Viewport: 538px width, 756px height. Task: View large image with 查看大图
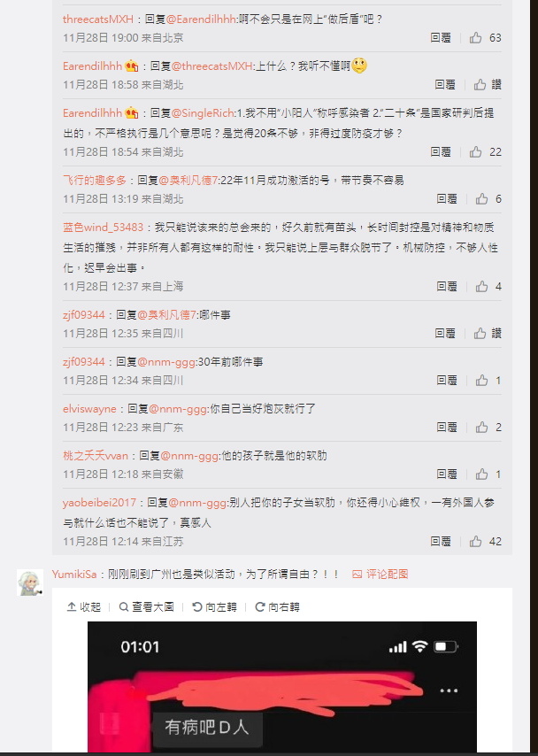pos(147,607)
